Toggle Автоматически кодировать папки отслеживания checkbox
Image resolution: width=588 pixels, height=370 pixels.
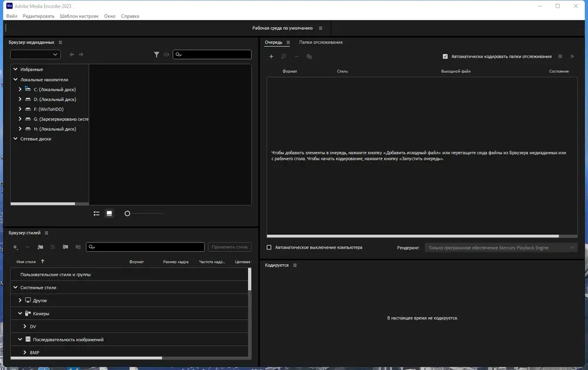445,56
